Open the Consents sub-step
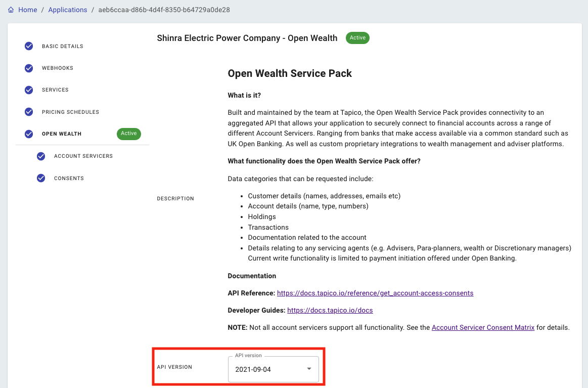 (x=69, y=178)
